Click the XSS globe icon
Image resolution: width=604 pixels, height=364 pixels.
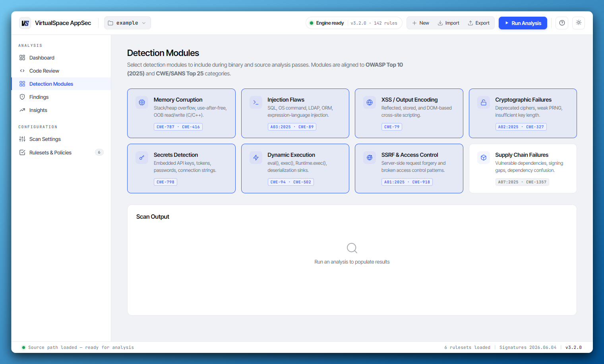point(370,102)
